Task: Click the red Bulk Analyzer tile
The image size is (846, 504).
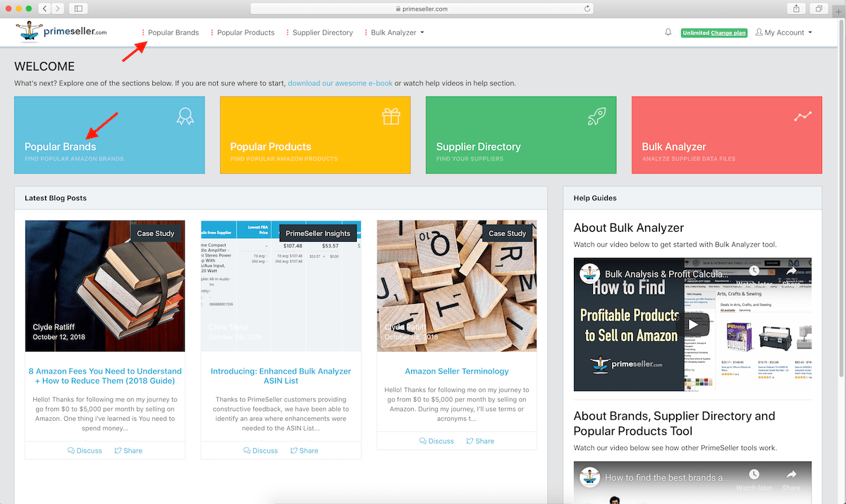Action: point(726,135)
